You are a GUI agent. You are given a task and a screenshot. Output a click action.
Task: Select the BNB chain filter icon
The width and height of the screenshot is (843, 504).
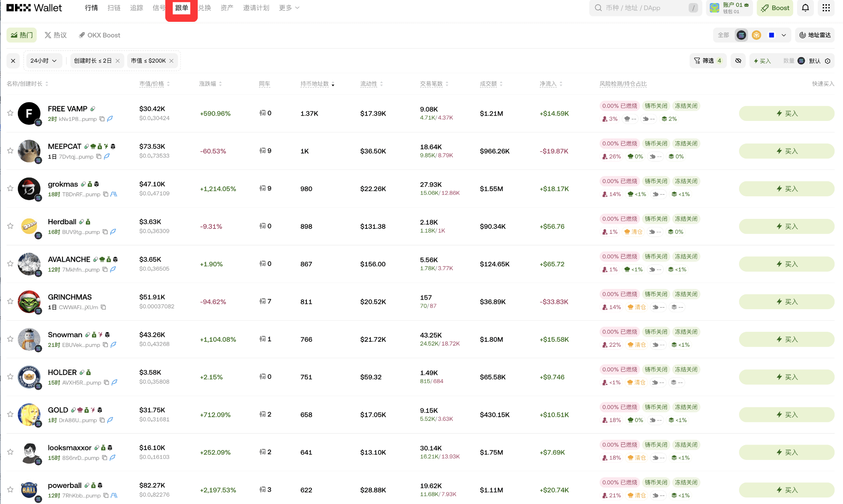(x=756, y=35)
